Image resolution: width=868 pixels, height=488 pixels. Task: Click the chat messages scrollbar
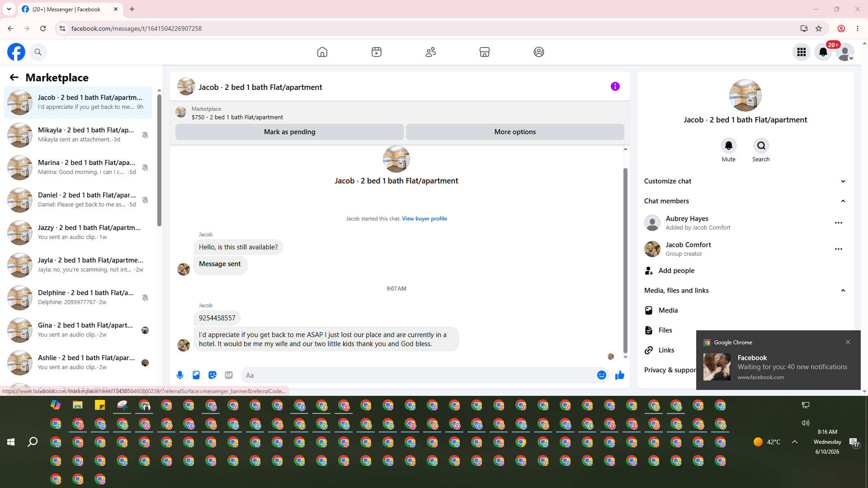(625, 261)
